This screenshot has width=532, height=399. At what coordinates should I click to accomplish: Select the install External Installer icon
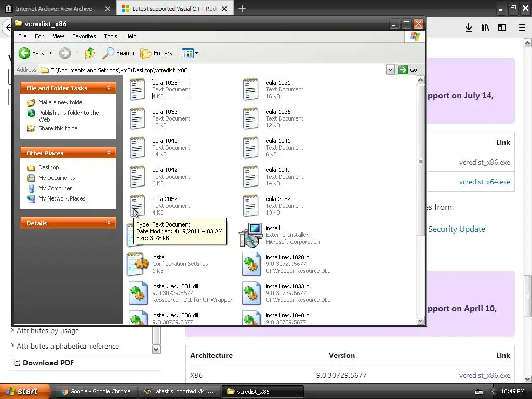[x=251, y=235]
